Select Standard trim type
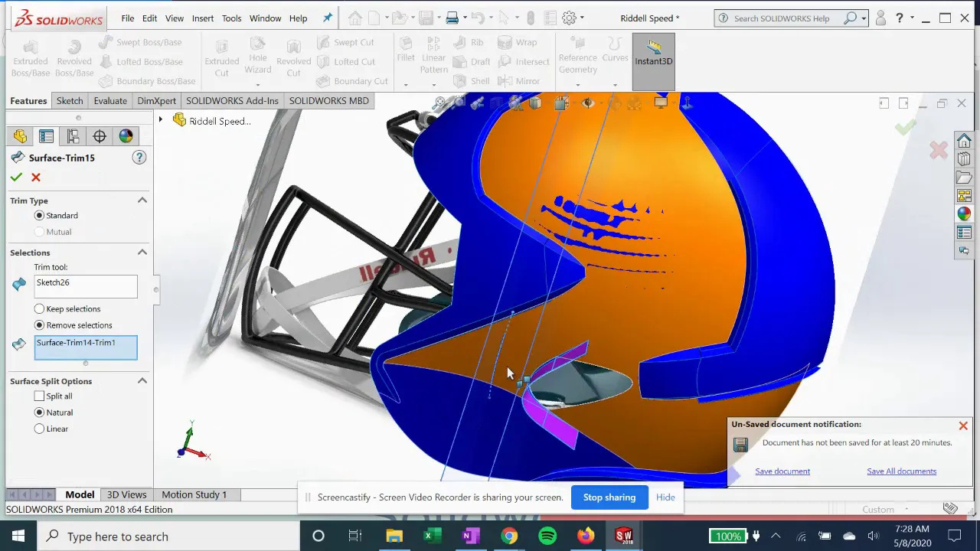 click(39, 216)
